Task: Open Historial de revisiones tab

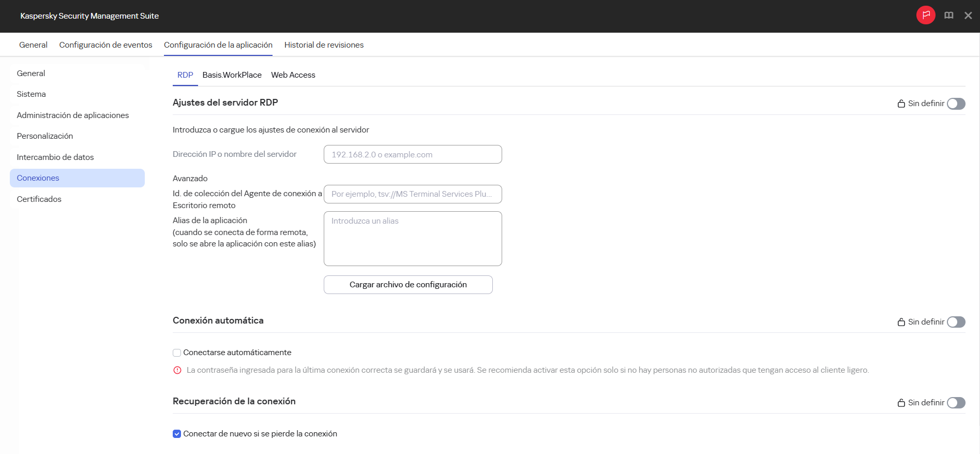Action: tap(324, 45)
